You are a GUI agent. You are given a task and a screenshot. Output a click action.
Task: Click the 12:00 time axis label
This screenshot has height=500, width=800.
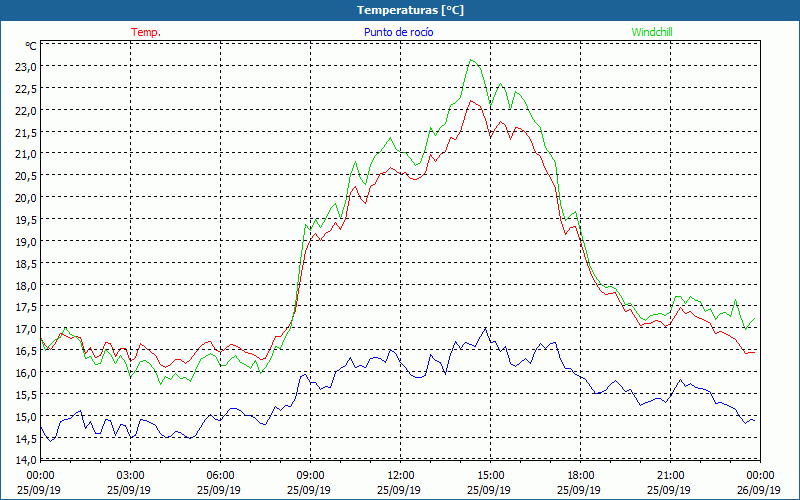point(401,476)
